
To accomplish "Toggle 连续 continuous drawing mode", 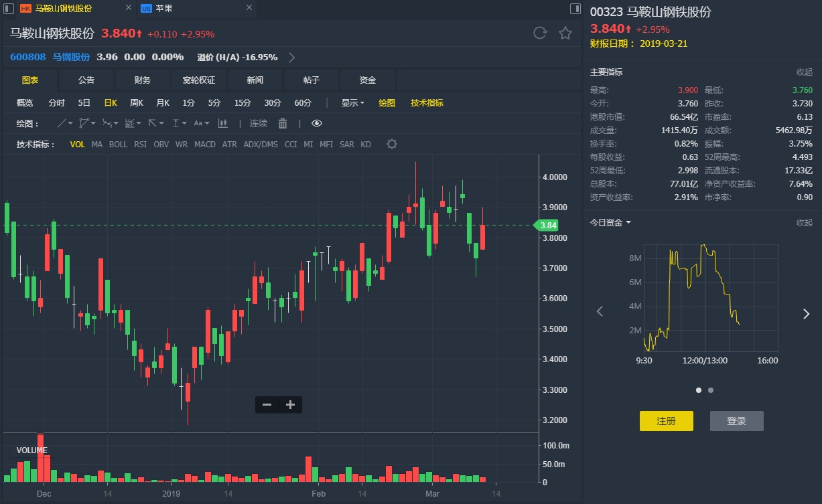I will pos(259,123).
